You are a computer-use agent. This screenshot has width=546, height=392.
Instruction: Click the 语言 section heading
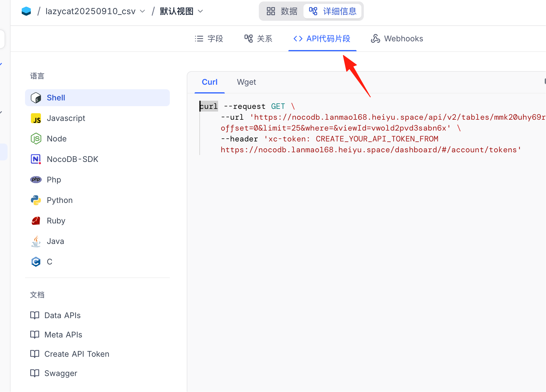(37, 76)
